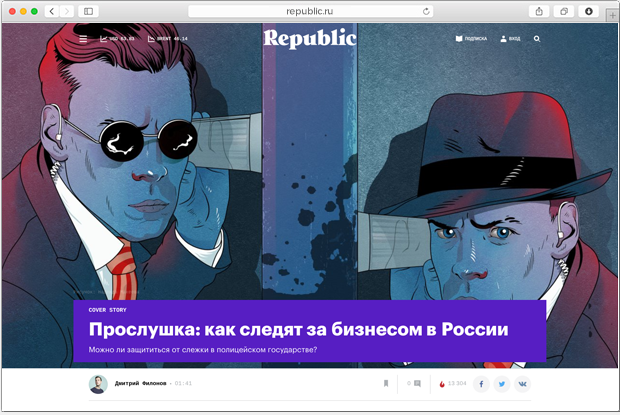This screenshot has height=415, width=620.
Task: Open the Safari downloads button
Action: [x=589, y=11]
